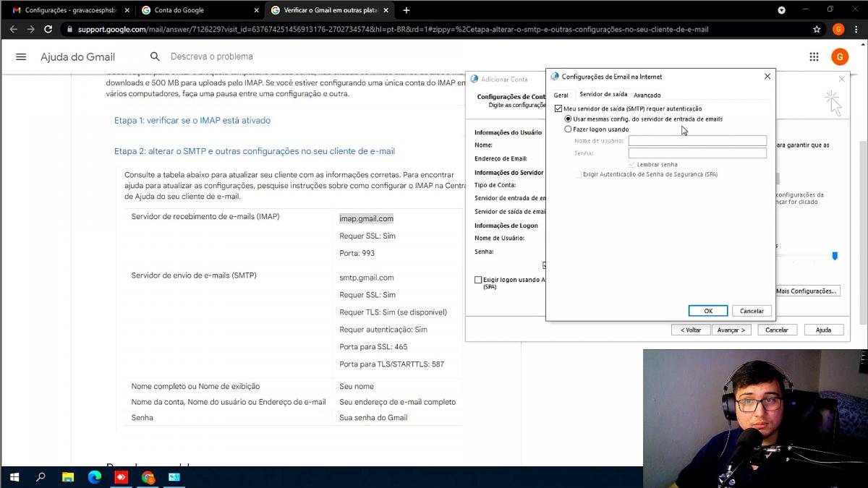Screen dimensions: 868x488
Task: Click the smtp.gmail.com value
Action: pyautogui.click(x=367, y=278)
